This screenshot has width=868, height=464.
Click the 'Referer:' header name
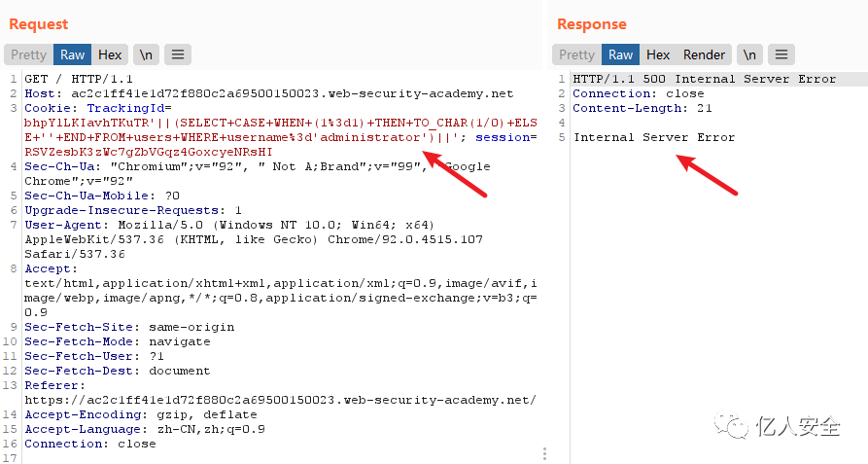54,385
